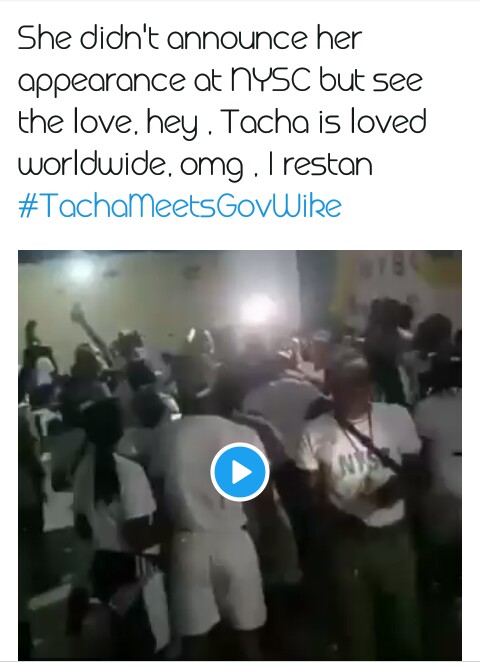Tap the round ceiling light in video corner

pyautogui.click(x=81, y=270)
